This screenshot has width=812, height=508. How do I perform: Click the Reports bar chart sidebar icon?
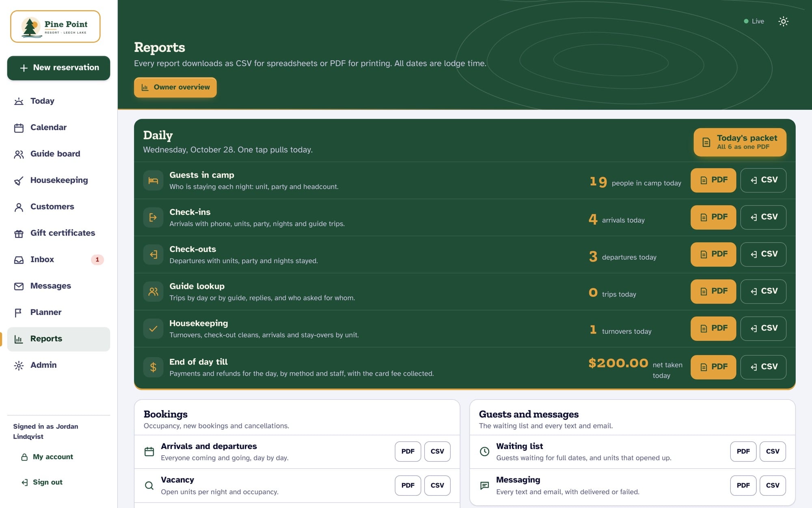[19, 339]
